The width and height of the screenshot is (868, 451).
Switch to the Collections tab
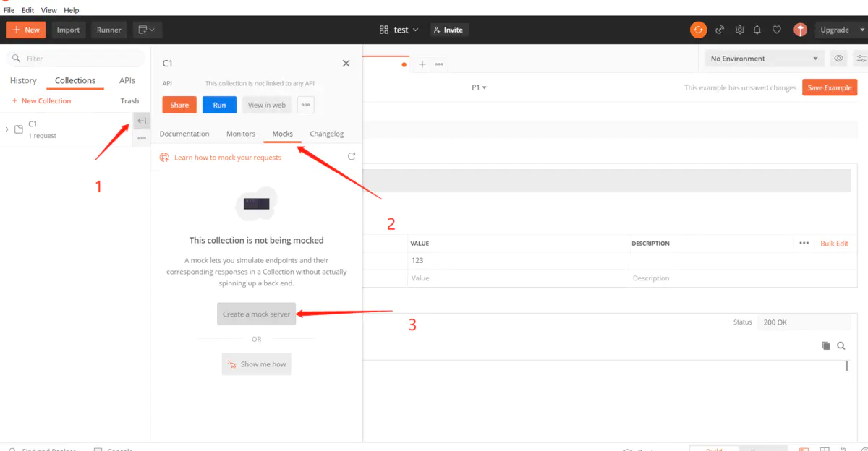(75, 81)
